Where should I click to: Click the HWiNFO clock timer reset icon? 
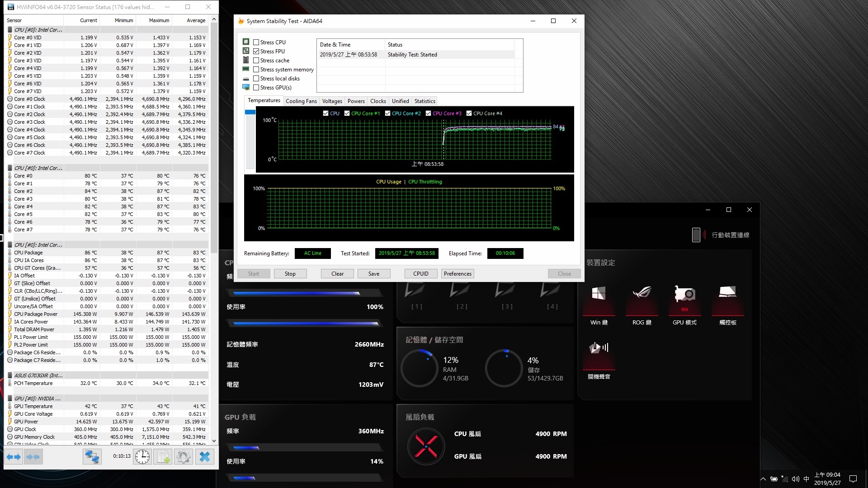142,457
